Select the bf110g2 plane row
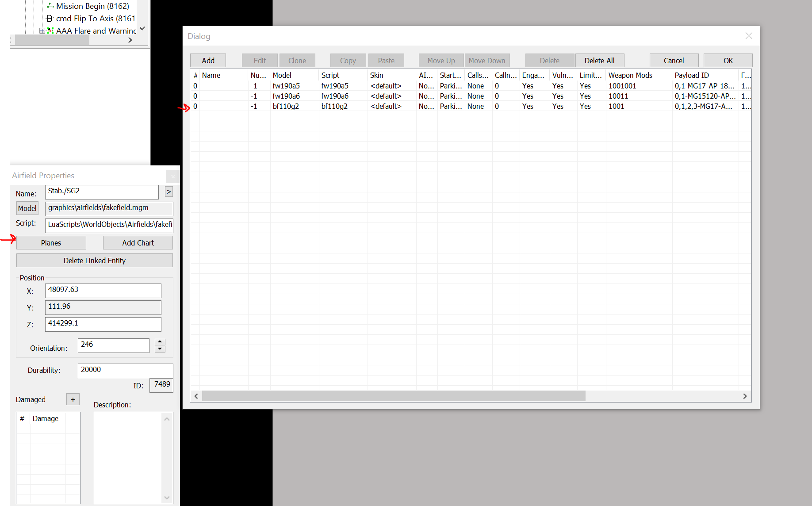The height and width of the screenshot is (506, 812). click(x=471, y=106)
